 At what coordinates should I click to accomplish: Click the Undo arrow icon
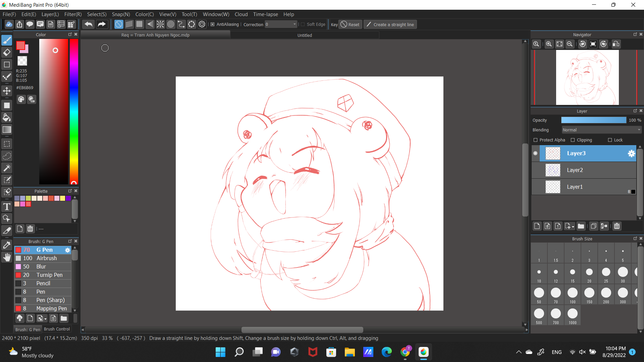(x=89, y=24)
